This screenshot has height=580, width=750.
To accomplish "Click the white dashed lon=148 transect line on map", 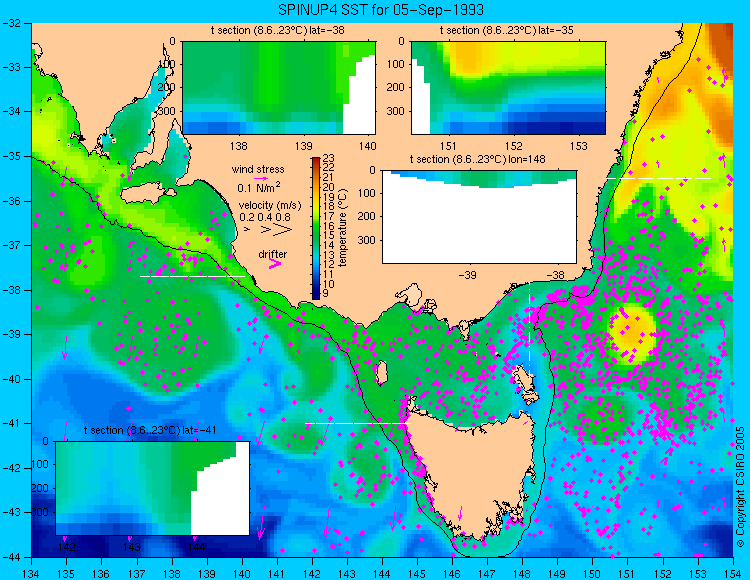I will coord(529,330).
